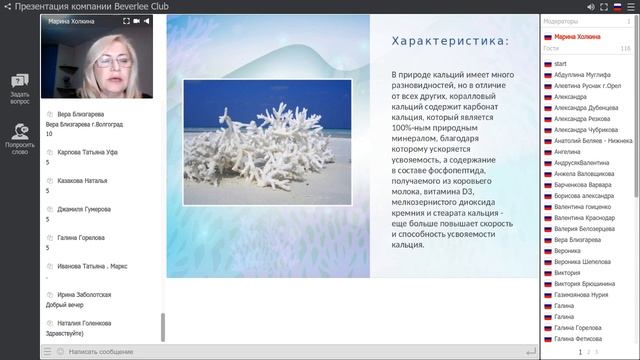The image size is (640, 360).
Task: Click chat author Джамиля Гумерова
Action: click(x=84, y=209)
